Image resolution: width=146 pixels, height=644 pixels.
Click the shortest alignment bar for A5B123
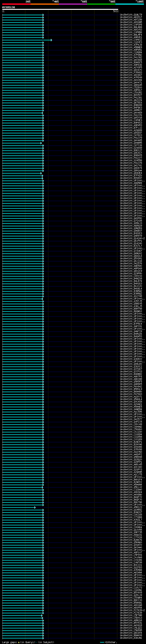coord(19,508)
